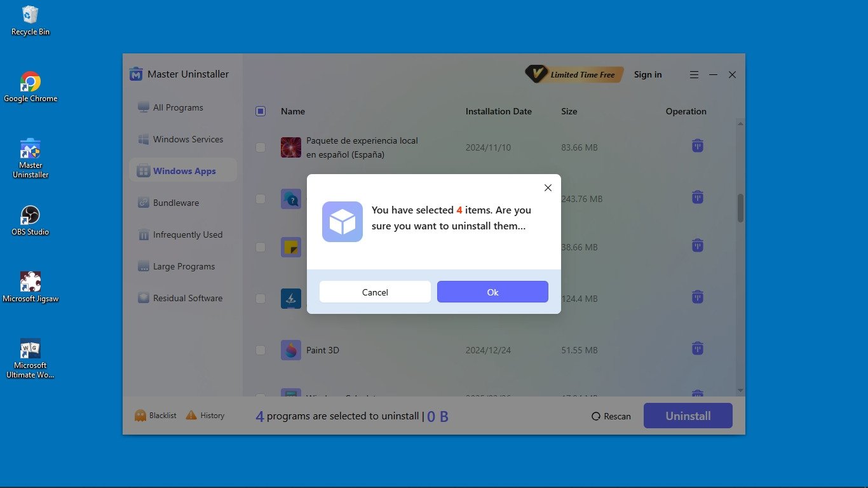This screenshot has width=868, height=488.
Task: Close the confirmation dialog with X
Action: coord(548,187)
